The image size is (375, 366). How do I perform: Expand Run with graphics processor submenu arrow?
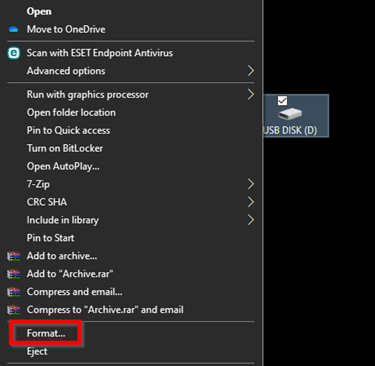tap(251, 94)
